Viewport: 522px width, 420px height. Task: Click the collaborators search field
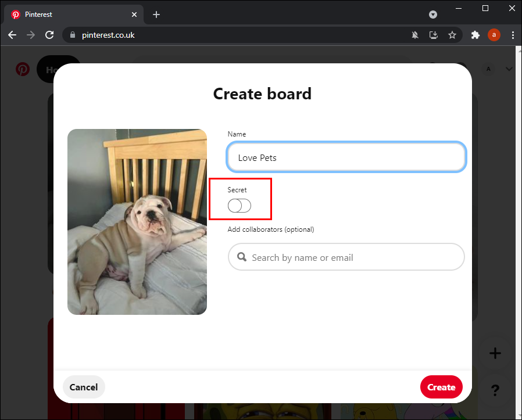click(x=346, y=257)
